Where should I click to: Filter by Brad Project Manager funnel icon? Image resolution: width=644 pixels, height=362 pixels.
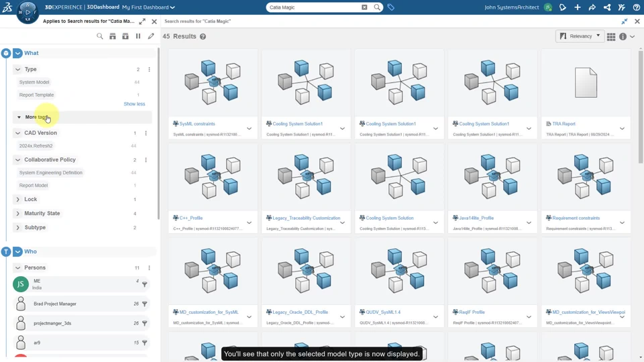(145, 304)
